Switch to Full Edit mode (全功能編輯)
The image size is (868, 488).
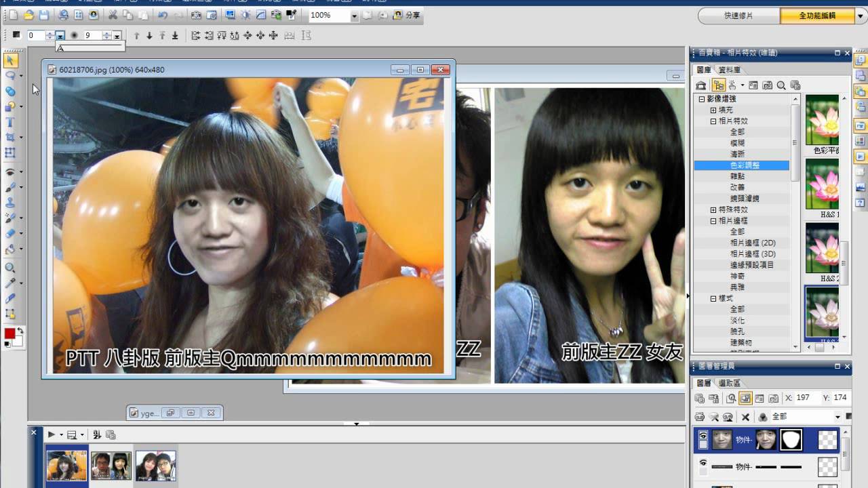(817, 16)
